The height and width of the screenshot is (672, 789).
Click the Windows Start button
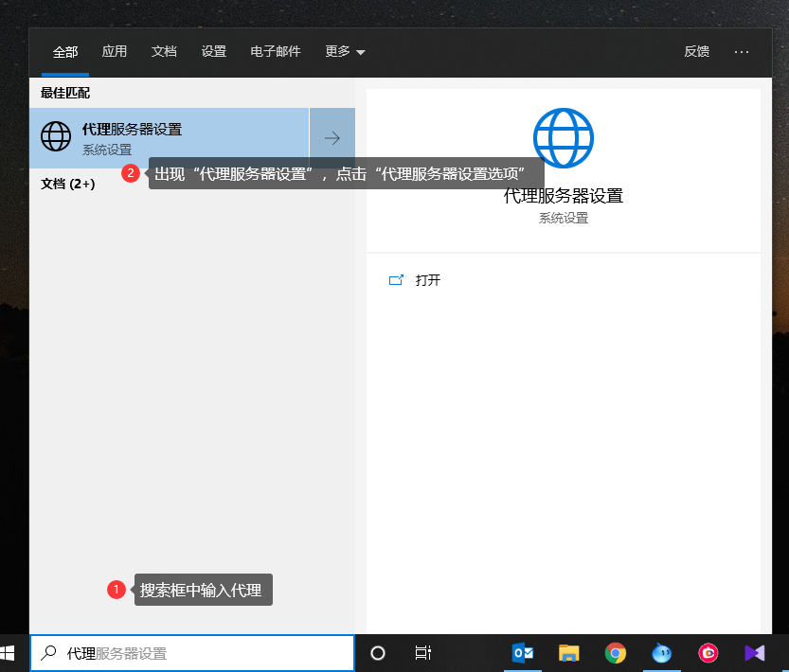(8, 653)
